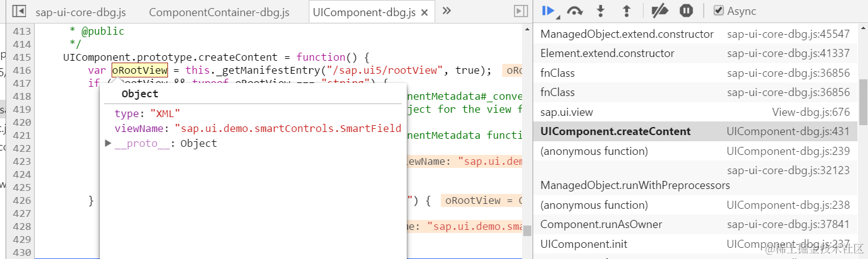Open link sap-ui-core-dbg.js:45547
Image resolution: width=868 pixels, height=259 pixels.
point(788,34)
